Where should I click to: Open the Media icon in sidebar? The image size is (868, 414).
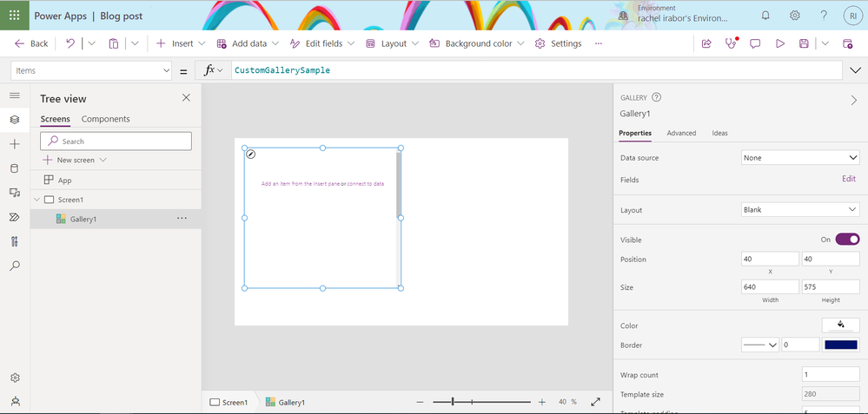(x=15, y=193)
